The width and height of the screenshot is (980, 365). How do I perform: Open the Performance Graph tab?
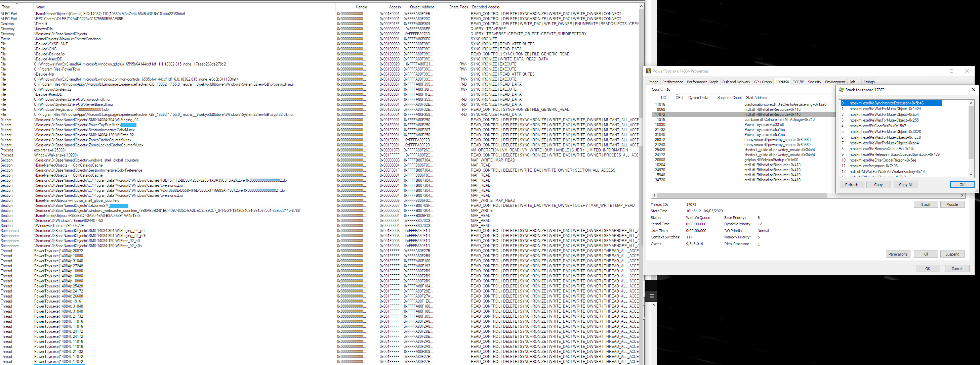click(x=702, y=82)
